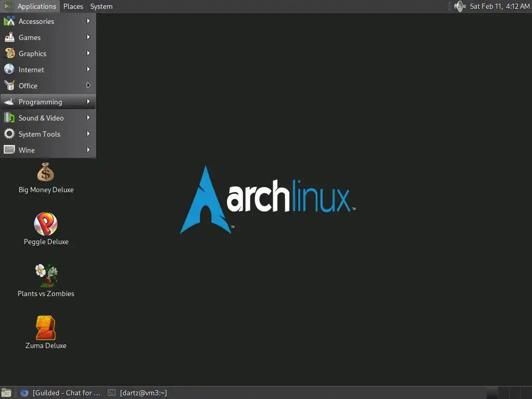Expand the Sound & Video submenu arrow
Screen dimensions: 532x399
(x=88, y=118)
